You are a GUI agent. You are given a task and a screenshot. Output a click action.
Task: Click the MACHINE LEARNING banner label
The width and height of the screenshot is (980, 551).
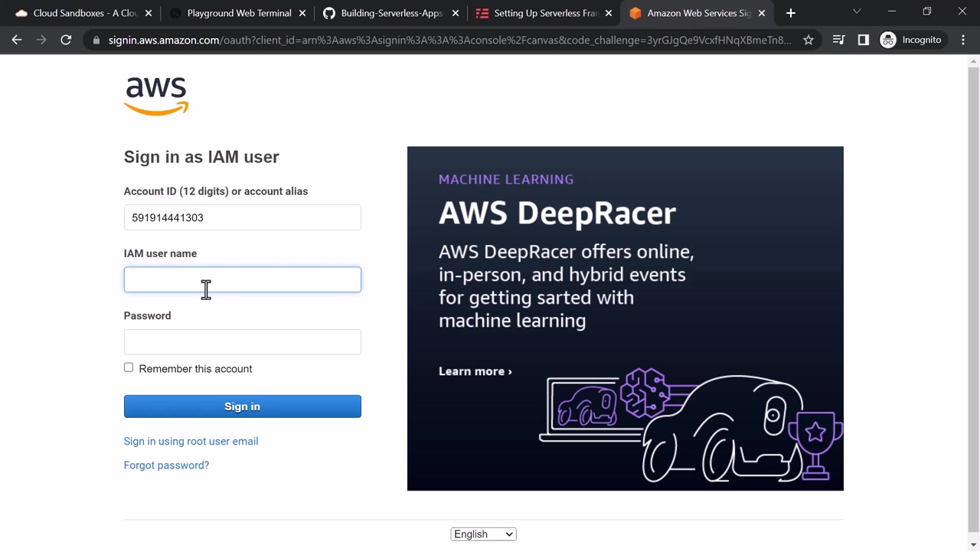(x=506, y=179)
